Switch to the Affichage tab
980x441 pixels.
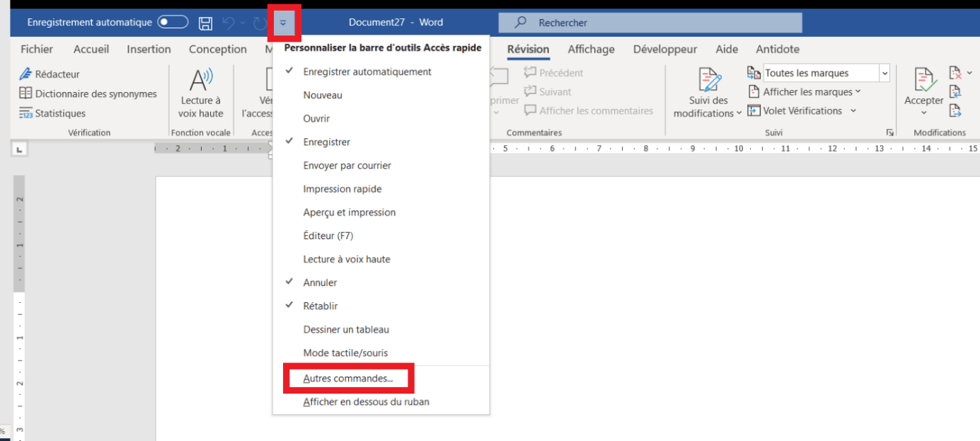[x=591, y=49]
